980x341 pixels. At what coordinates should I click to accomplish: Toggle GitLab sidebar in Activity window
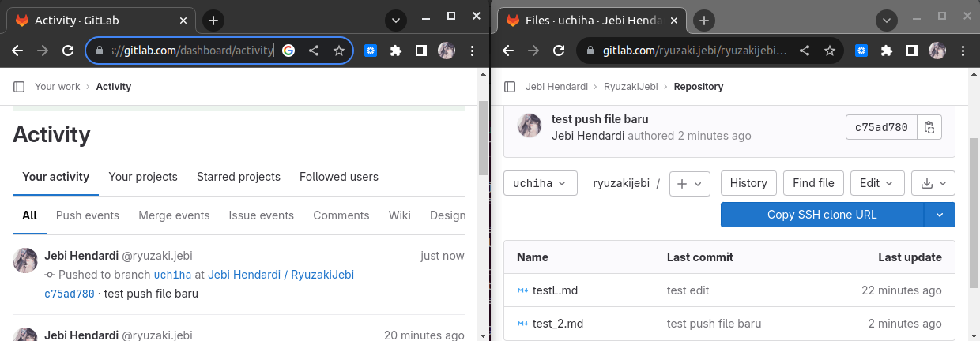pyautogui.click(x=19, y=87)
